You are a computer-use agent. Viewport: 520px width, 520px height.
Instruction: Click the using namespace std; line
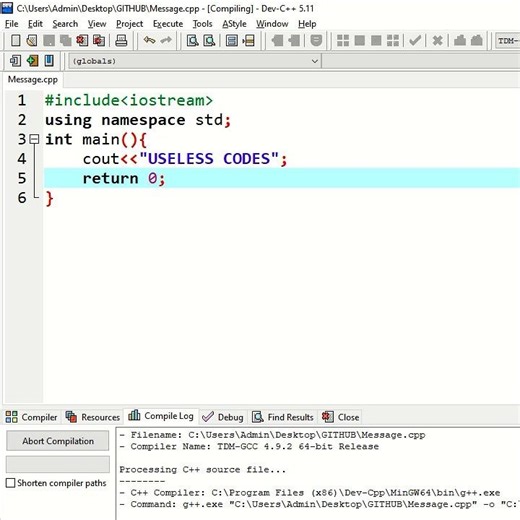[138, 120]
